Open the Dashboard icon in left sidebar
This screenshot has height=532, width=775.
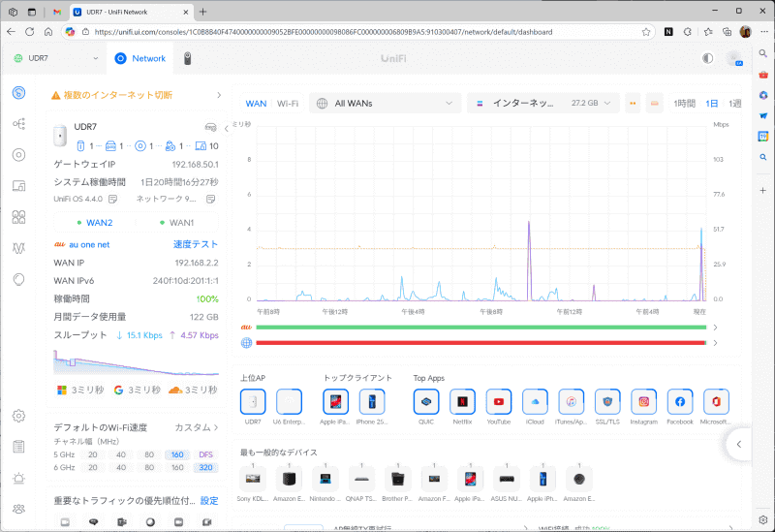[18, 92]
